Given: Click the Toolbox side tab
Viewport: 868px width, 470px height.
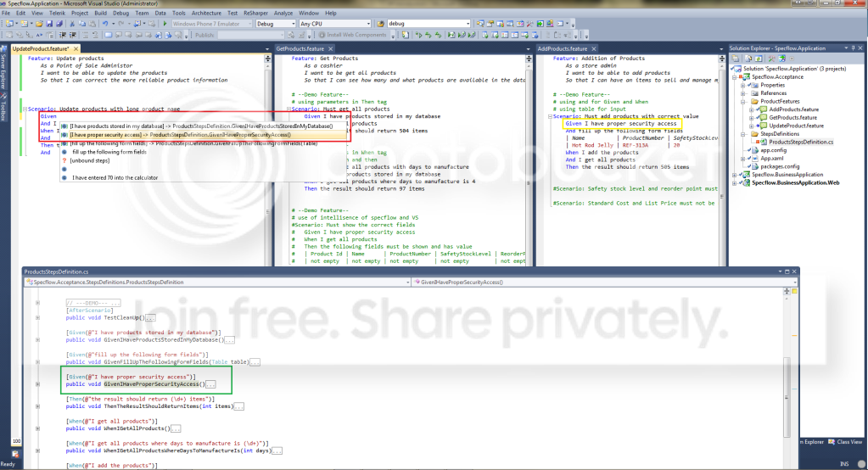Looking at the screenshot, I should pos(3,108).
